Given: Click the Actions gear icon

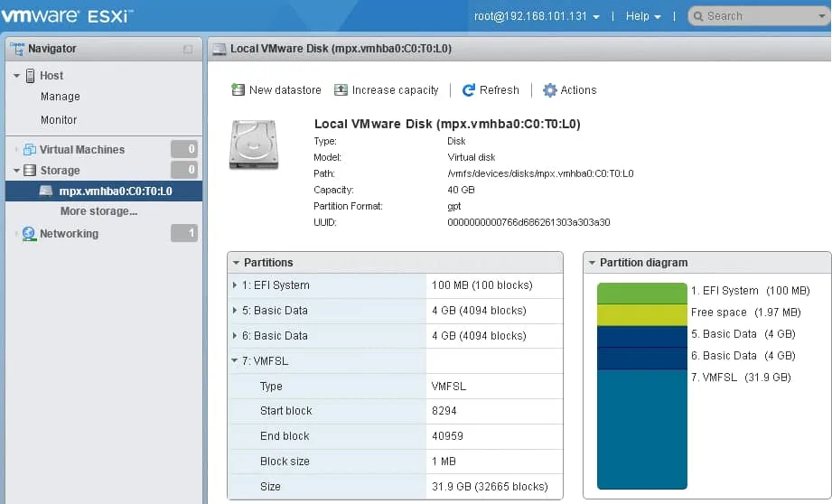Looking at the screenshot, I should (549, 90).
